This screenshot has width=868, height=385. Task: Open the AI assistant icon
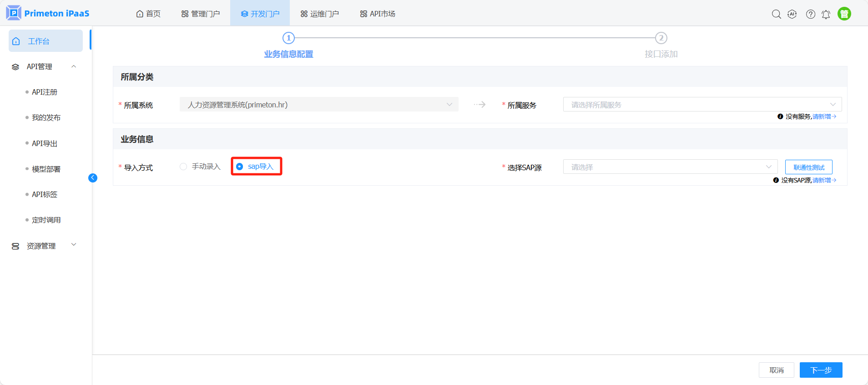pyautogui.click(x=792, y=14)
